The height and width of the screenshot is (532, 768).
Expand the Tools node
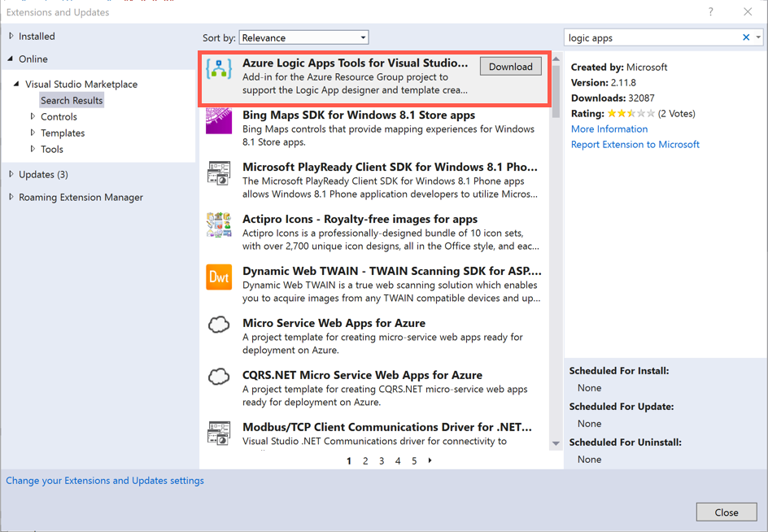(x=33, y=149)
